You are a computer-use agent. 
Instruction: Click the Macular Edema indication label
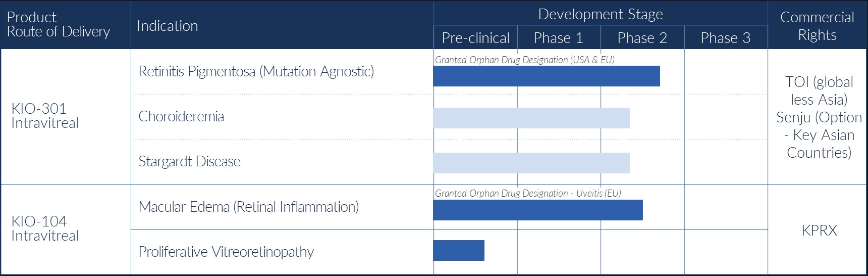[248, 207]
